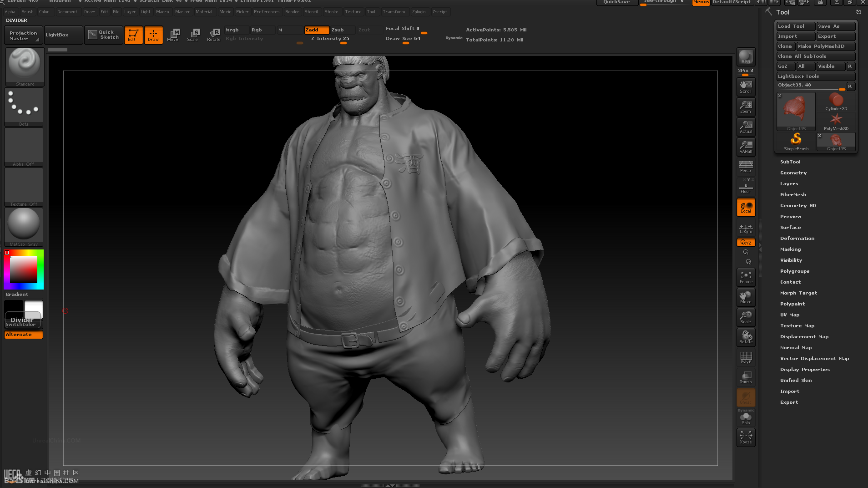
Task: Click the Xpose icon
Action: [x=746, y=437]
